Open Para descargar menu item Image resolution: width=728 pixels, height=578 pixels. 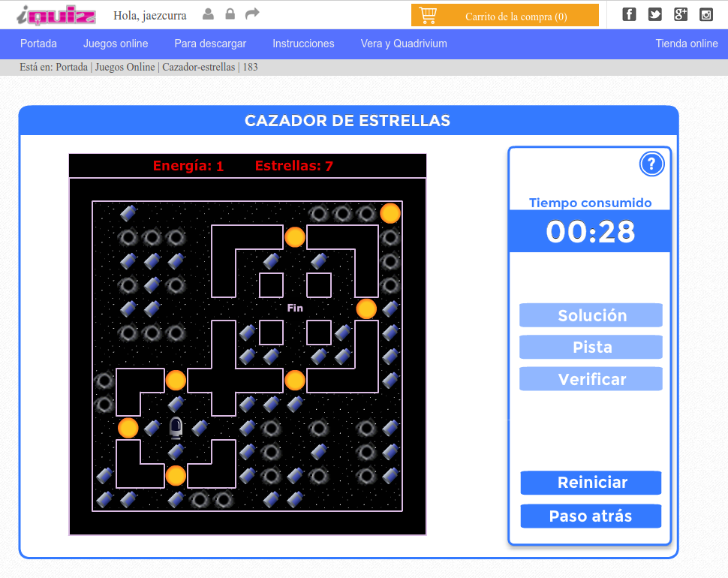click(210, 44)
